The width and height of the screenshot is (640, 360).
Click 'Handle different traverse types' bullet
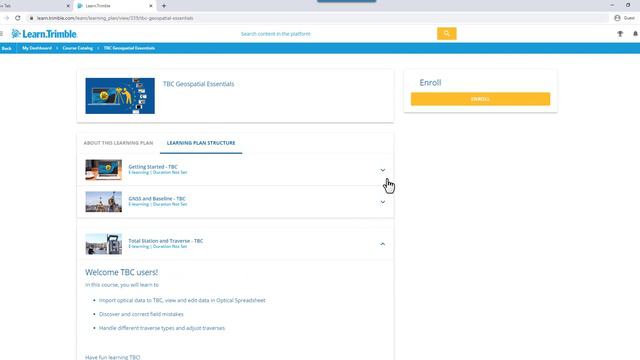(x=162, y=328)
